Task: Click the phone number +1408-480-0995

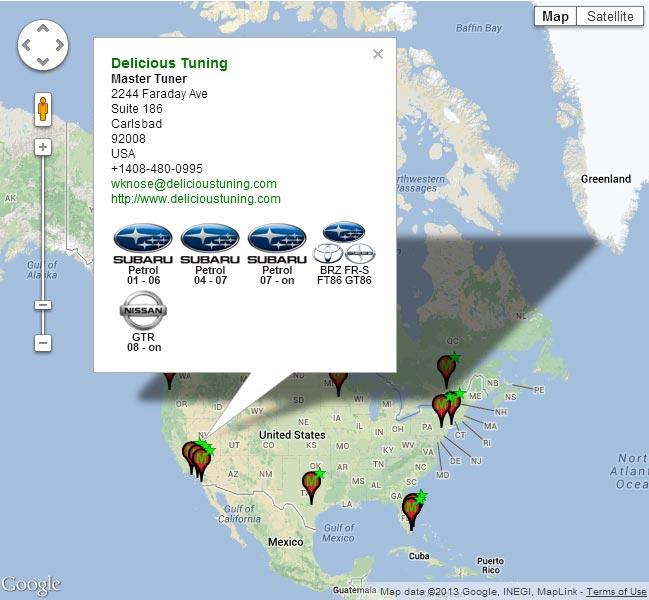Action: point(157,169)
